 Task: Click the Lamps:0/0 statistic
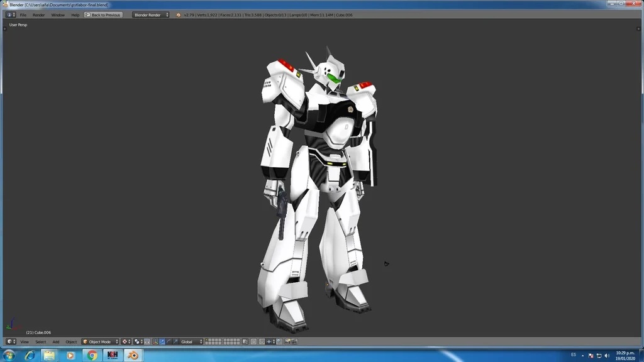tap(298, 15)
